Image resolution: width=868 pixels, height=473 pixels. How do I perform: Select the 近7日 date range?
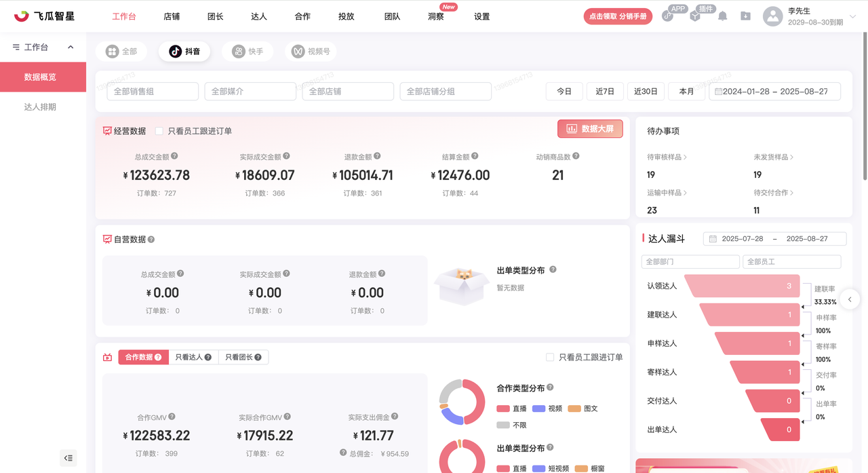pyautogui.click(x=605, y=92)
